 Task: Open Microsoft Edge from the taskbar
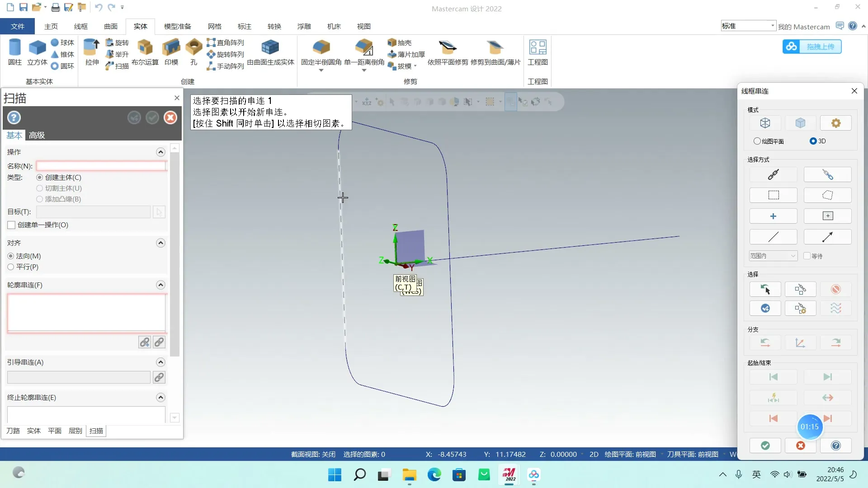pyautogui.click(x=434, y=475)
